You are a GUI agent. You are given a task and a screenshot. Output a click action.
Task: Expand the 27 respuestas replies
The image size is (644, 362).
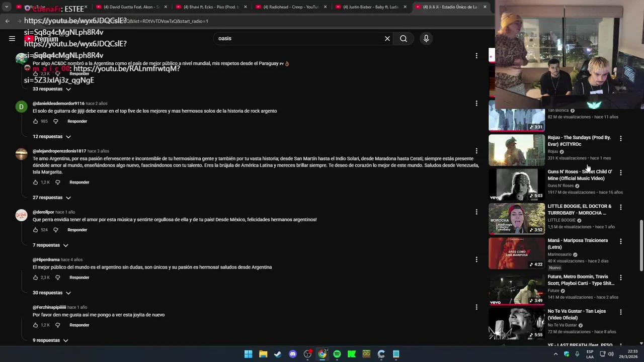(52, 198)
